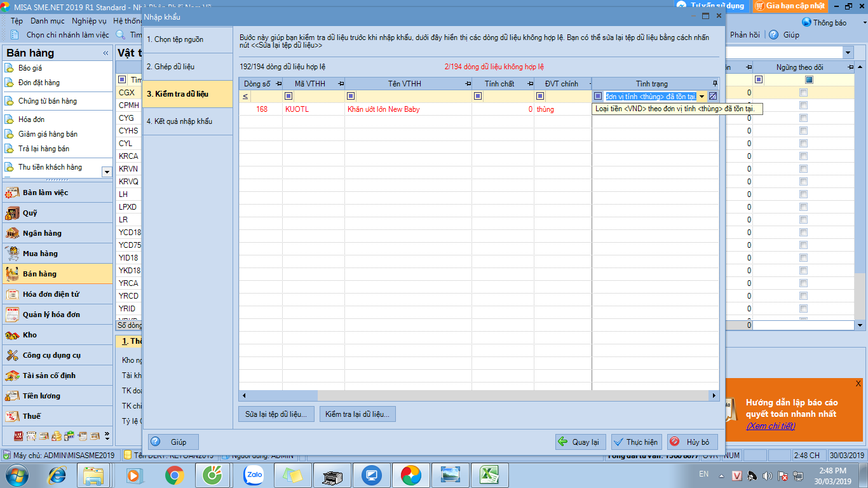The image size is (868, 488).
Task: Open the Tài sản cố định module
Action: pyautogui.click(x=49, y=376)
